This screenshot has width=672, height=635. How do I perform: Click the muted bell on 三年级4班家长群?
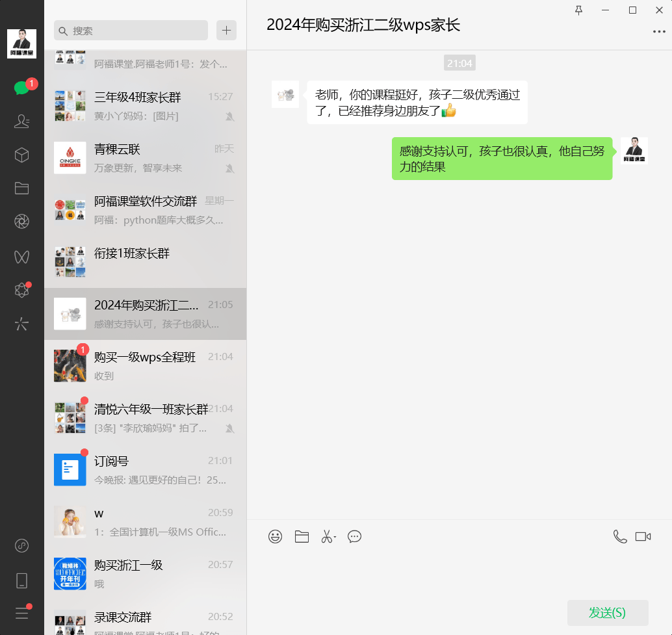[x=229, y=116]
